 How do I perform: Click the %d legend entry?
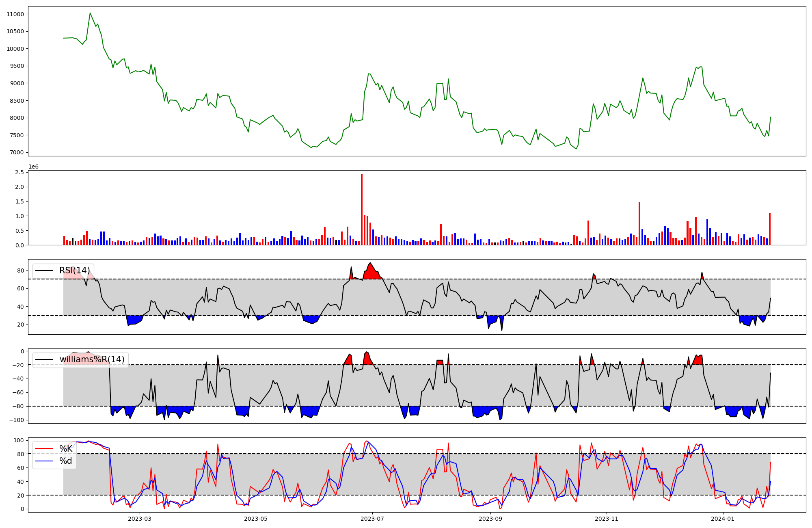66,461
